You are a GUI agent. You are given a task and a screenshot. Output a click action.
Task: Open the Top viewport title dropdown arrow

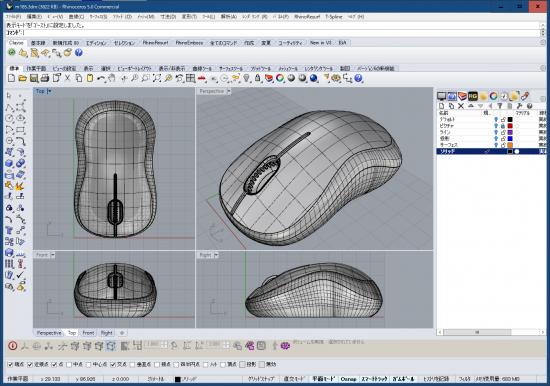[x=49, y=91]
